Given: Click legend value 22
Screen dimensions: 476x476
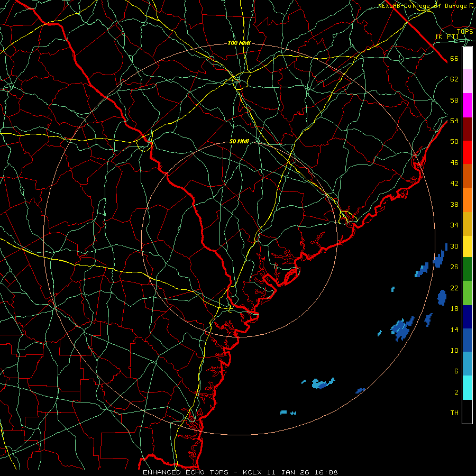Looking at the screenshot, I should click(454, 288).
